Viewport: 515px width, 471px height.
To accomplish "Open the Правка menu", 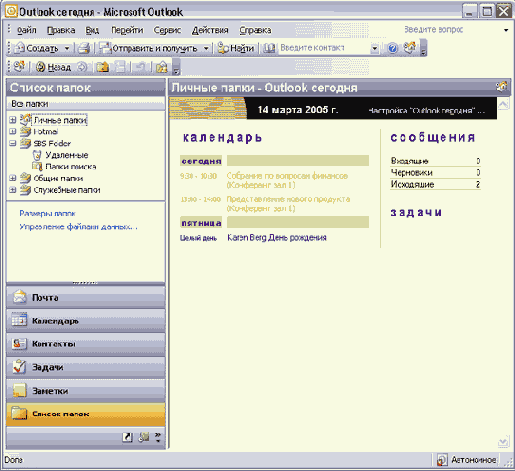I will pos(61,30).
